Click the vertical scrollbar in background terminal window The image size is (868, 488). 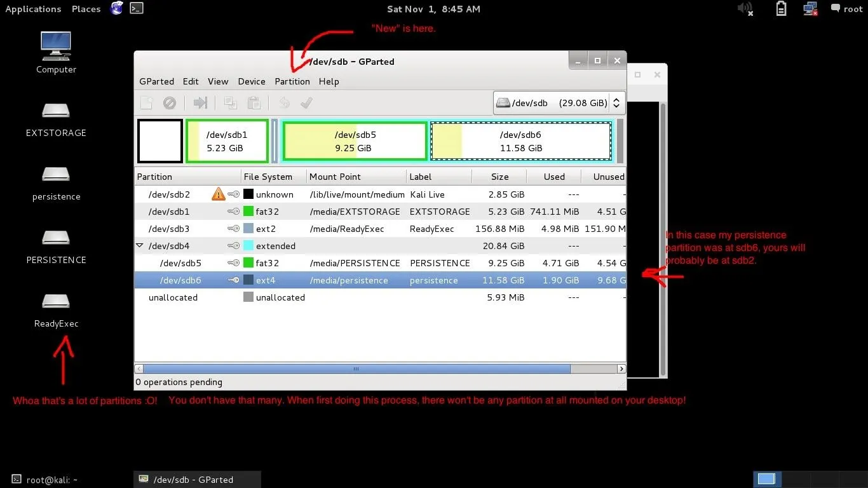pos(663,239)
